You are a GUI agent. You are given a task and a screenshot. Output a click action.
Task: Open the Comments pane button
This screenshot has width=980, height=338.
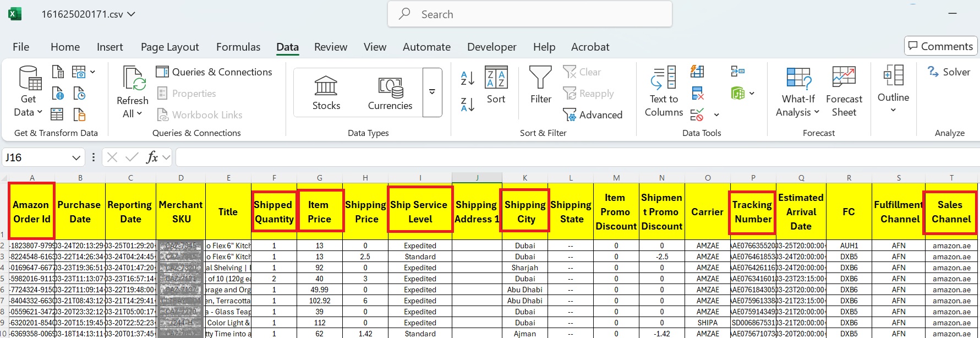(940, 46)
